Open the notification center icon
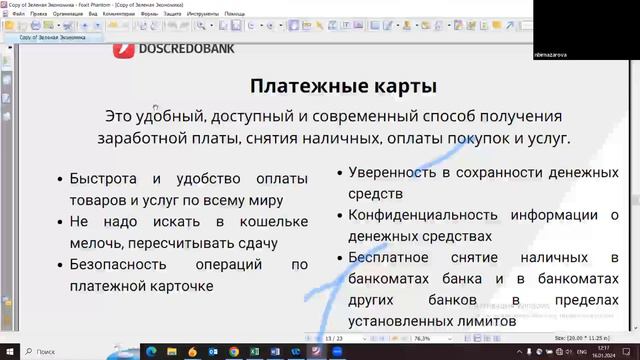 tap(627, 351)
